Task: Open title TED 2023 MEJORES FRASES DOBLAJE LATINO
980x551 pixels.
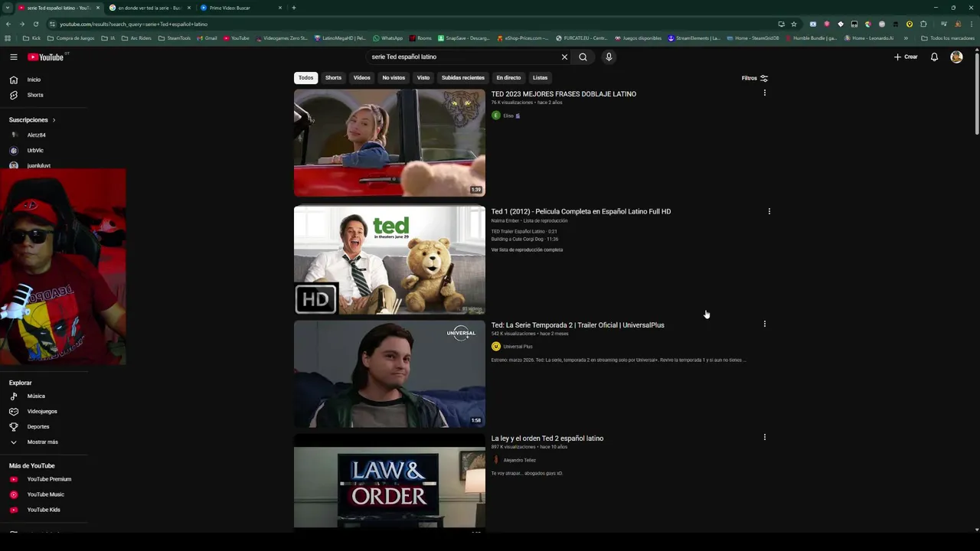Action: tap(563, 94)
